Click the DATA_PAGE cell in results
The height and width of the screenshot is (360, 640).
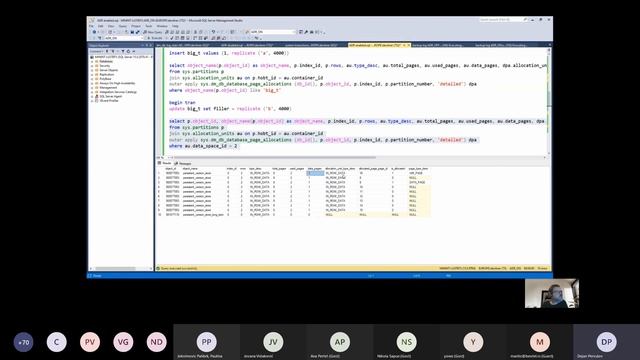[x=418, y=182]
